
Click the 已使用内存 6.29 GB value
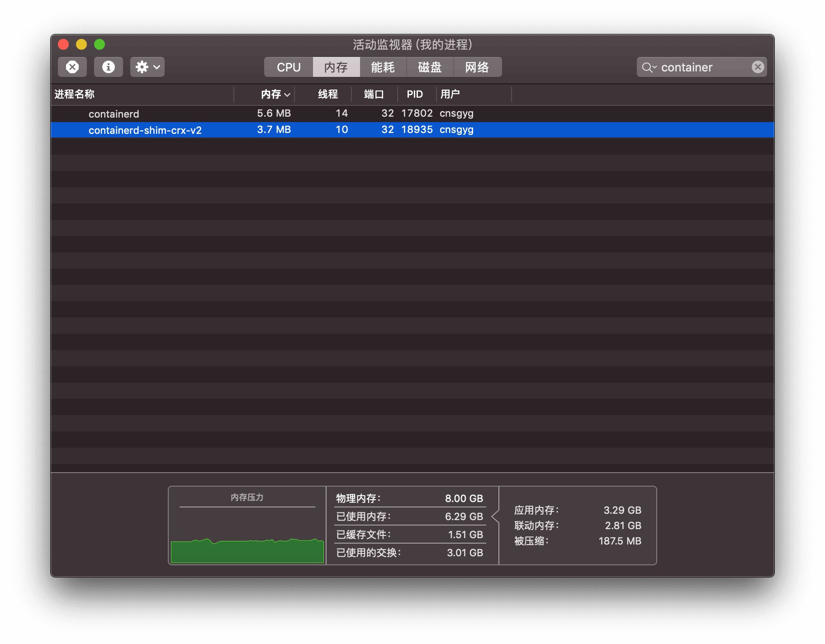click(464, 516)
